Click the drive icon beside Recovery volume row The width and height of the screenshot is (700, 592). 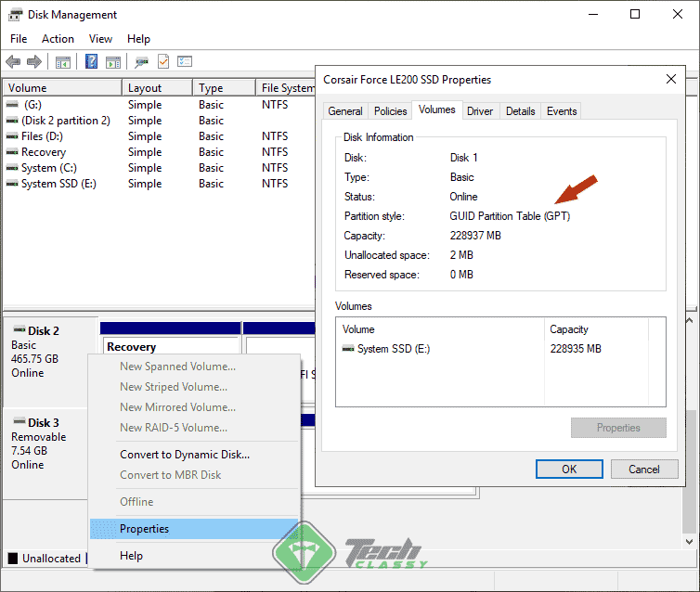coord(12,152)
